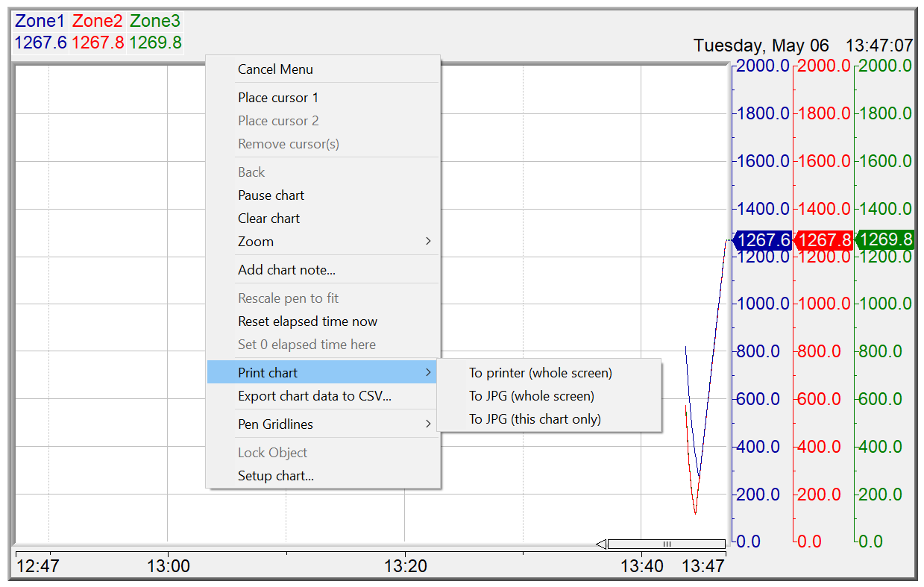Click the red Zone2 value pointer 1267.8
This screenshot has height=587, width=924.
[823, 240]
